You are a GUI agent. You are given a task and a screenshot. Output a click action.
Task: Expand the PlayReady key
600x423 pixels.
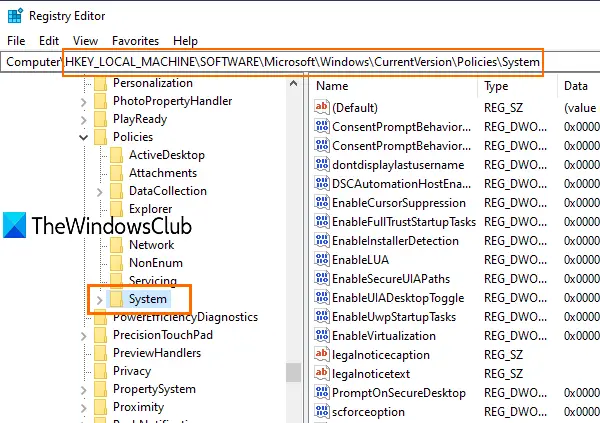coord(83,120)
